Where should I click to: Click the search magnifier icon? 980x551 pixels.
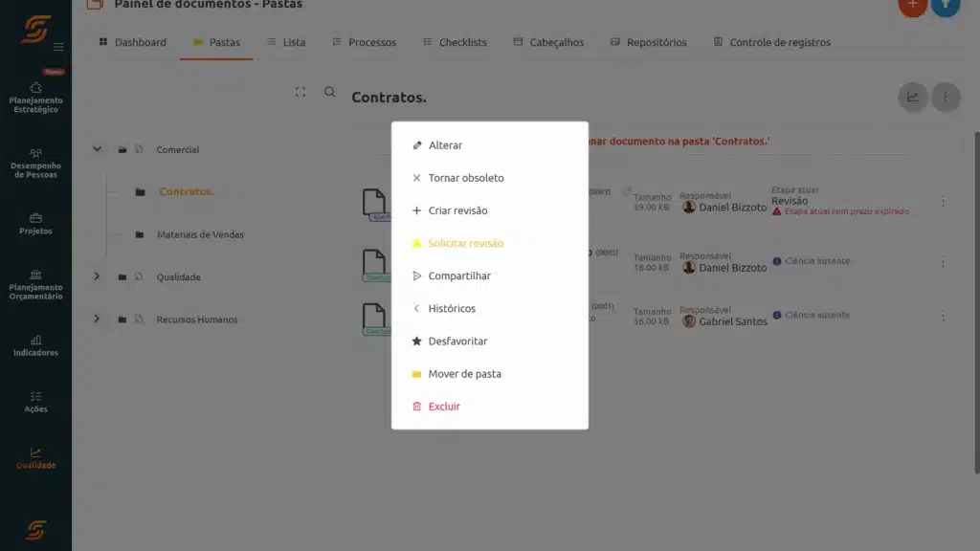tap(330, 92)
